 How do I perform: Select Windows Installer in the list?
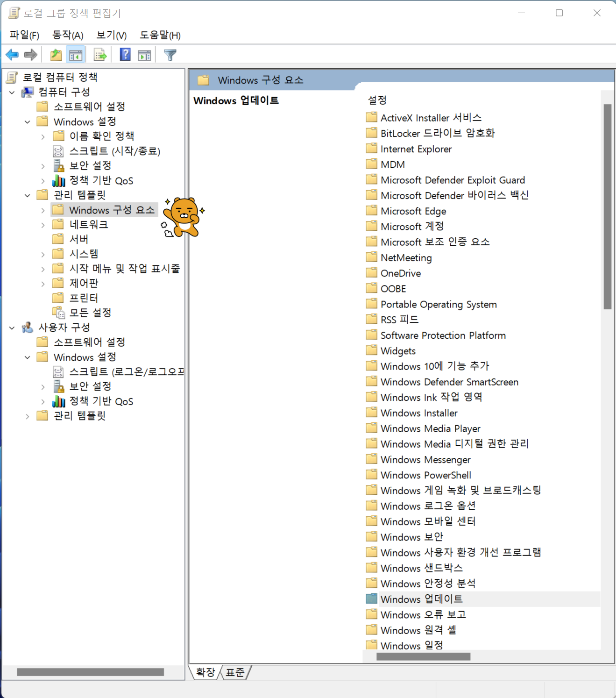click(x=419, y=413)
